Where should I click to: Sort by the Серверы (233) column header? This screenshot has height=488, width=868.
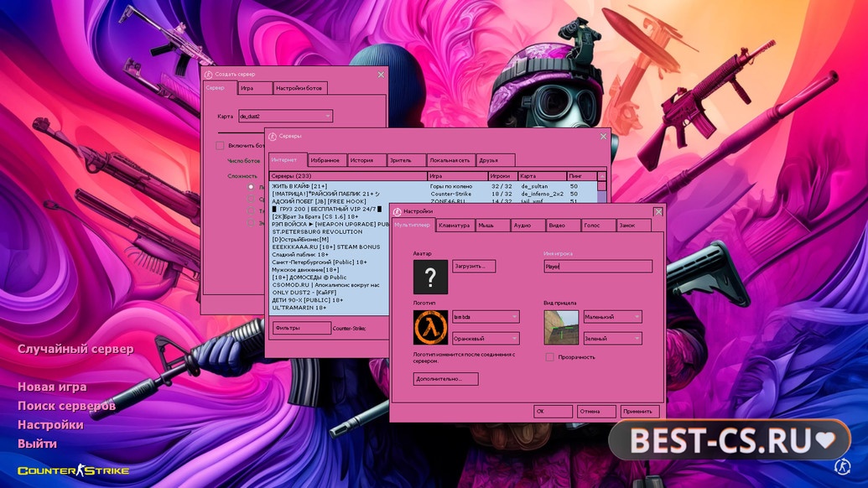pos(348,176)
